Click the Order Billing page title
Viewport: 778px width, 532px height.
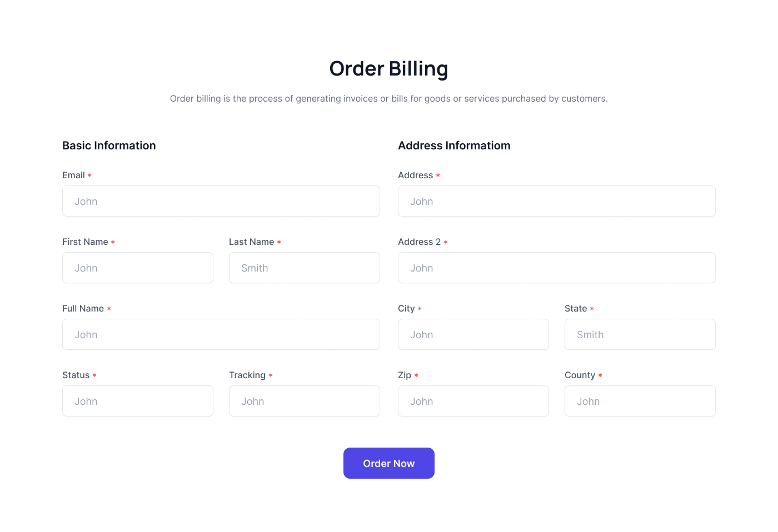(388, 69)
